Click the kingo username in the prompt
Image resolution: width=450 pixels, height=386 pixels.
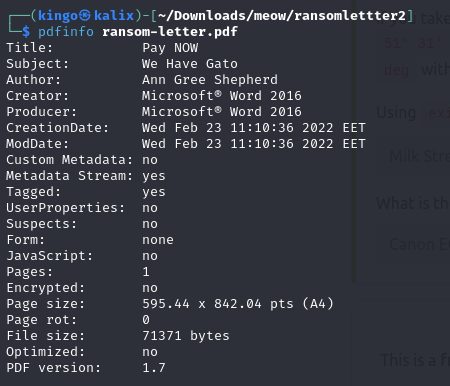pos(58,16)
